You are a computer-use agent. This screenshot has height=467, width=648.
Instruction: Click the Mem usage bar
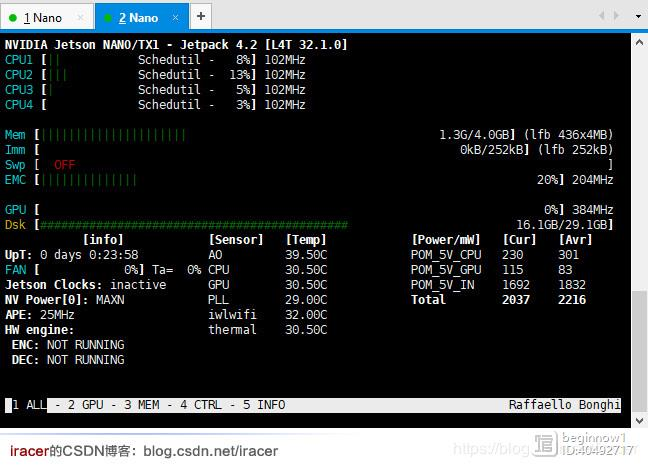click(113, 135)
